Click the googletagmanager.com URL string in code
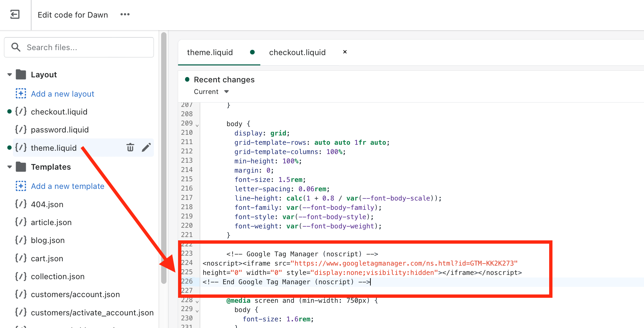This screenshot has height=328, width=644. (404, 263)
